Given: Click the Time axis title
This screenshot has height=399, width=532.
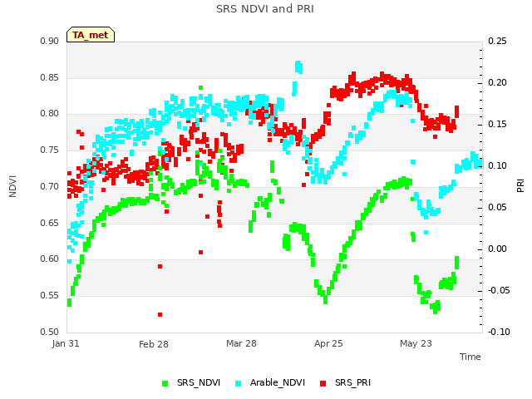Looking at the screenshot, I should tap(470, 357).
